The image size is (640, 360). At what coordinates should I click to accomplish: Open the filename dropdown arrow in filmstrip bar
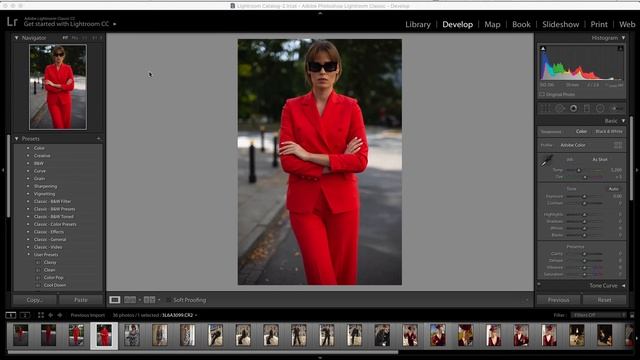click(x=196, y=315)
